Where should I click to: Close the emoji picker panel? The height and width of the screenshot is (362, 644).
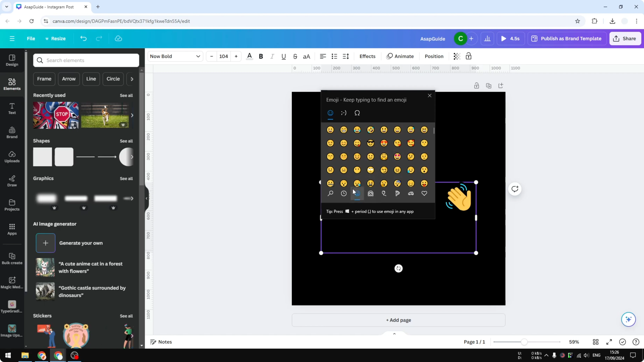429,95
